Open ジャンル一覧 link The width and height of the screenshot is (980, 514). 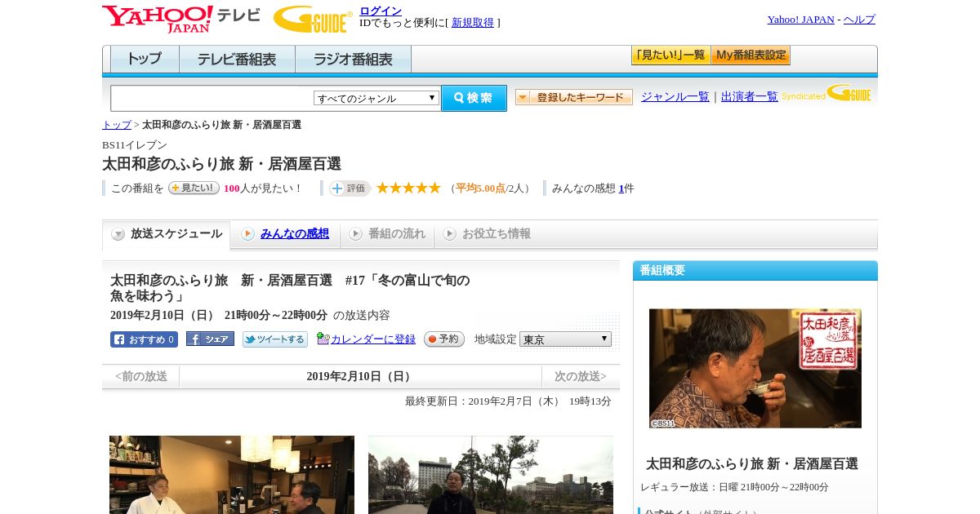(x=675, y=96)
